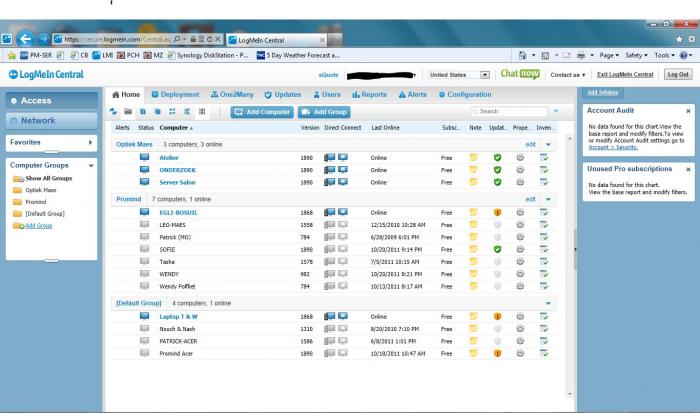Open the United States country dropdown
This screenshot has height=413, width=700.
[x=458, y=75]
